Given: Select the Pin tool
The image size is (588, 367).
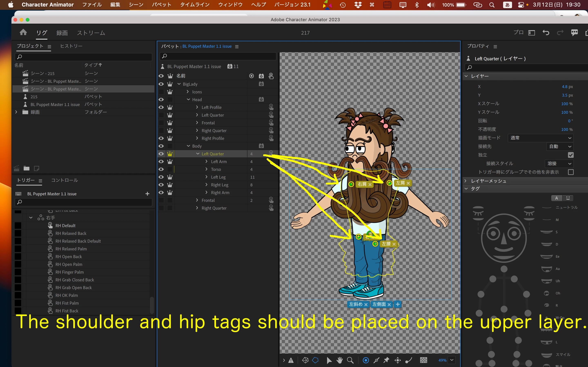Looking at the screenshot, I should (386, 360).
